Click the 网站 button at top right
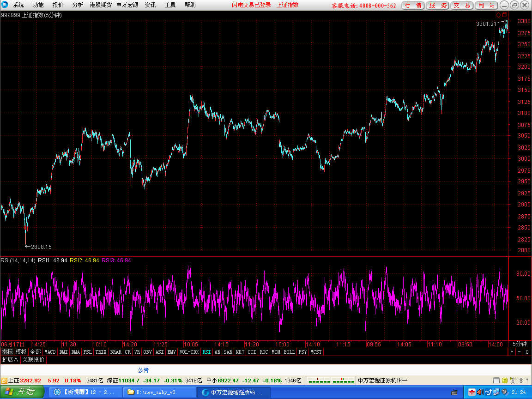This screenshot has width=532, height=399. coord(486,6)
